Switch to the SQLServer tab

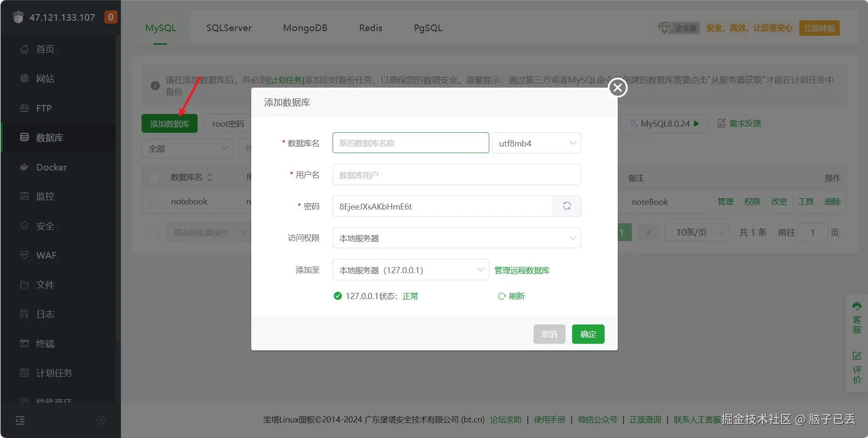tap(229, 28)
